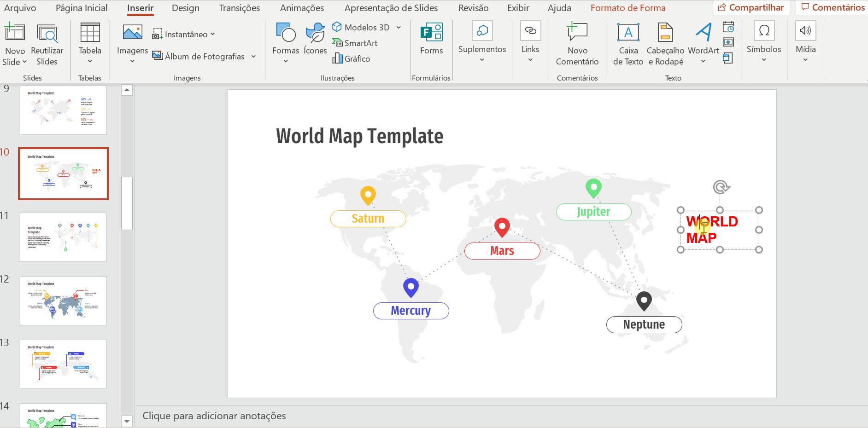Expand the WordArt dropdown arrow

[x=704, y=61]
